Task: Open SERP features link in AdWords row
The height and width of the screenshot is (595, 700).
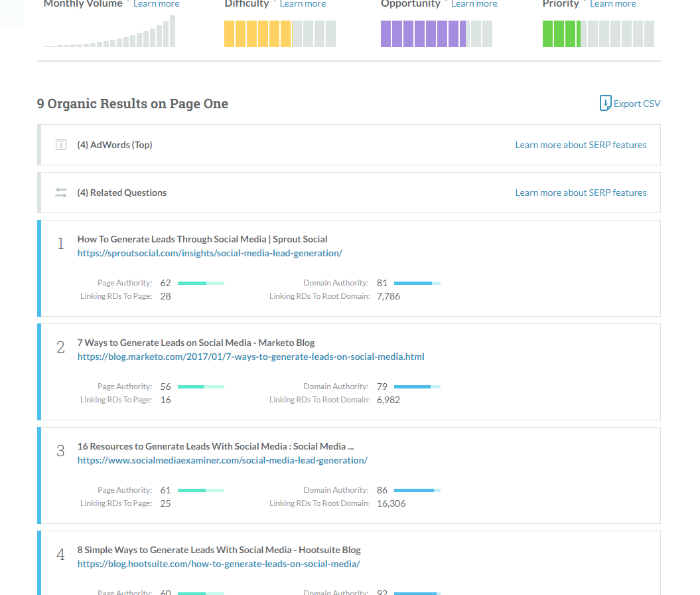Action: (581, 145)
